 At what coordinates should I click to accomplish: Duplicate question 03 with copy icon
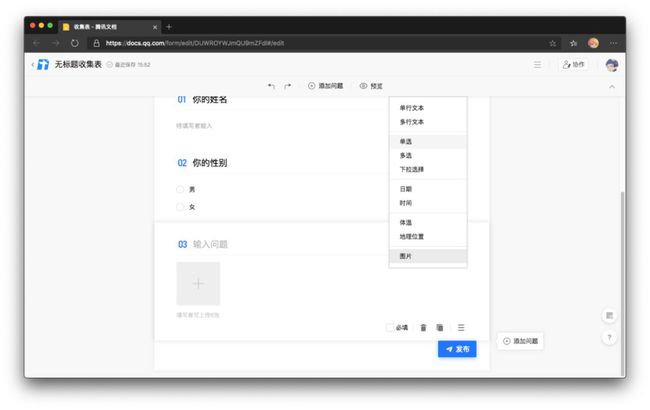[x=440, y=328]
